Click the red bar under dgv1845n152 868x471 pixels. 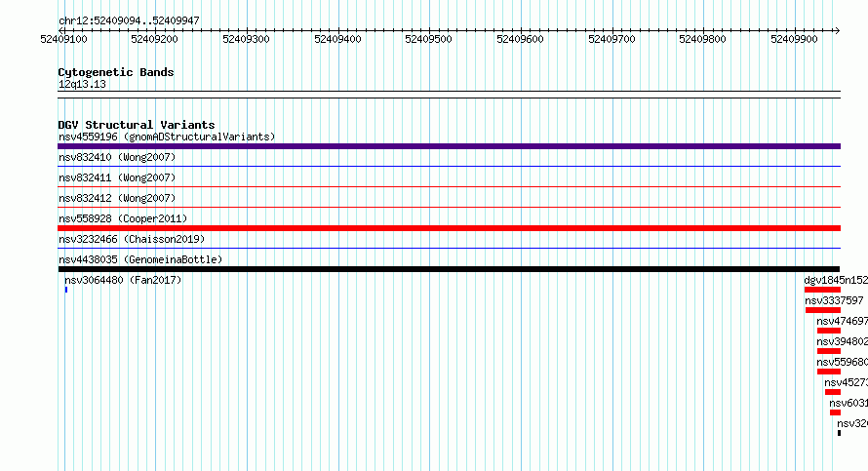[x=822, y=290]
